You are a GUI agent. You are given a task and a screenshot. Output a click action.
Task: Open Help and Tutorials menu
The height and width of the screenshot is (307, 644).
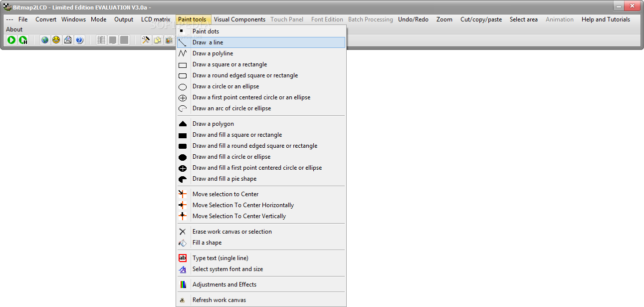coord(606,19)
